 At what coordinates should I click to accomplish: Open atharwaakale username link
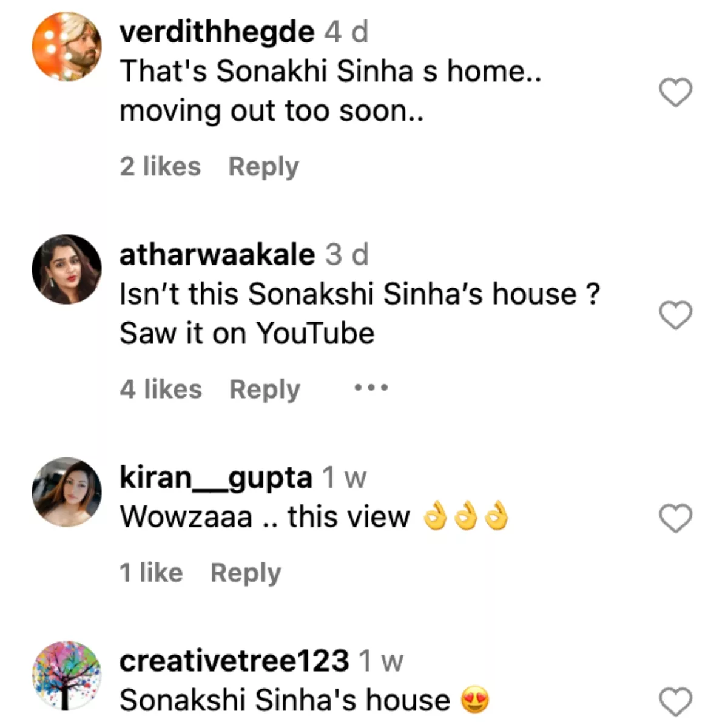(x=217, y=254)
